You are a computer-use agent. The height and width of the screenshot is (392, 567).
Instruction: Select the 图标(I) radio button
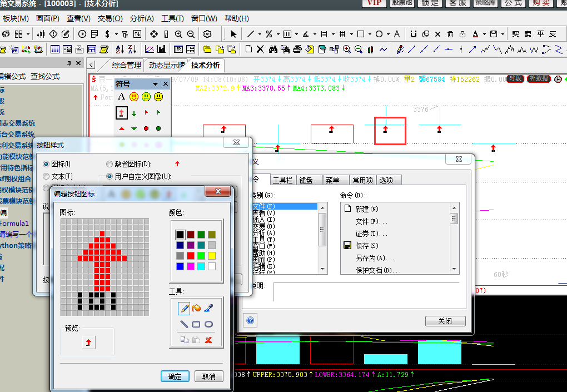click(x=46, y=164)
